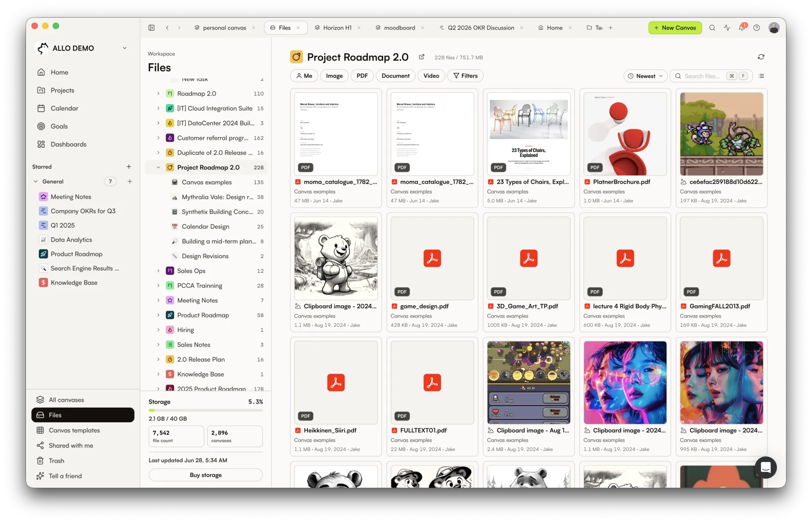Open game_design.pdf file name

(424, 306)
